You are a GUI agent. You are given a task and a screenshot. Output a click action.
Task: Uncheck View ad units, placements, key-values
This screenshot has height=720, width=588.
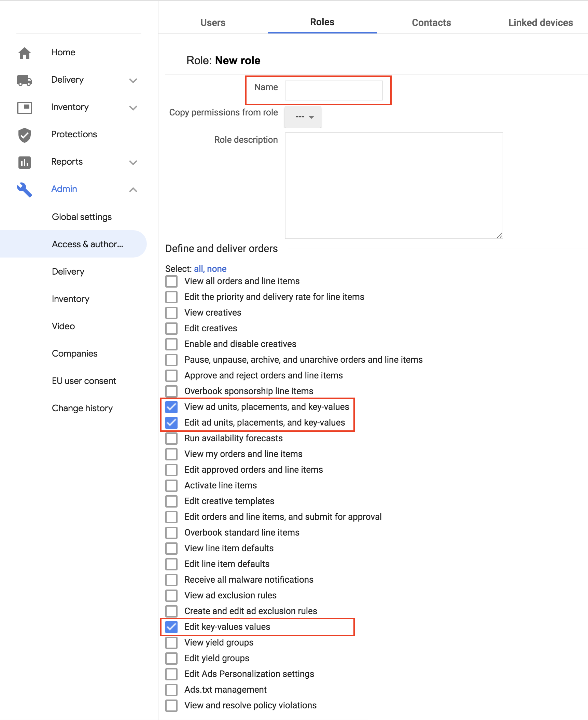(x=171, y=407)
